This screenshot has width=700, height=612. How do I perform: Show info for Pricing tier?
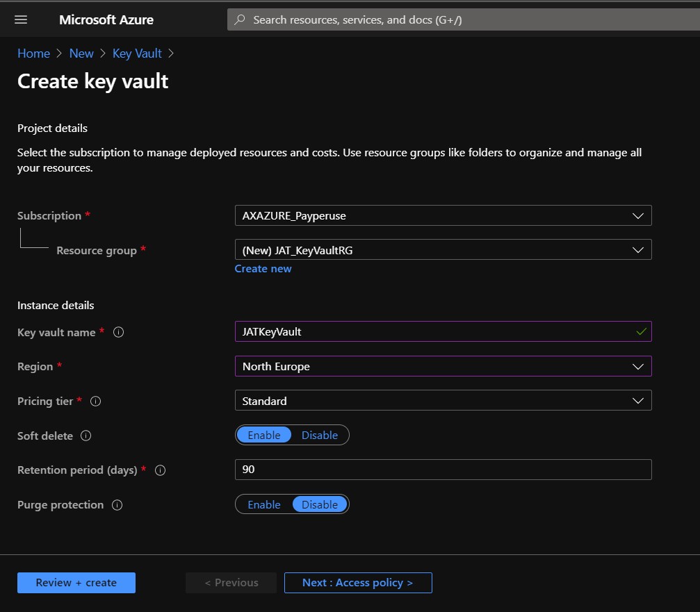click(x=95, y=401)
